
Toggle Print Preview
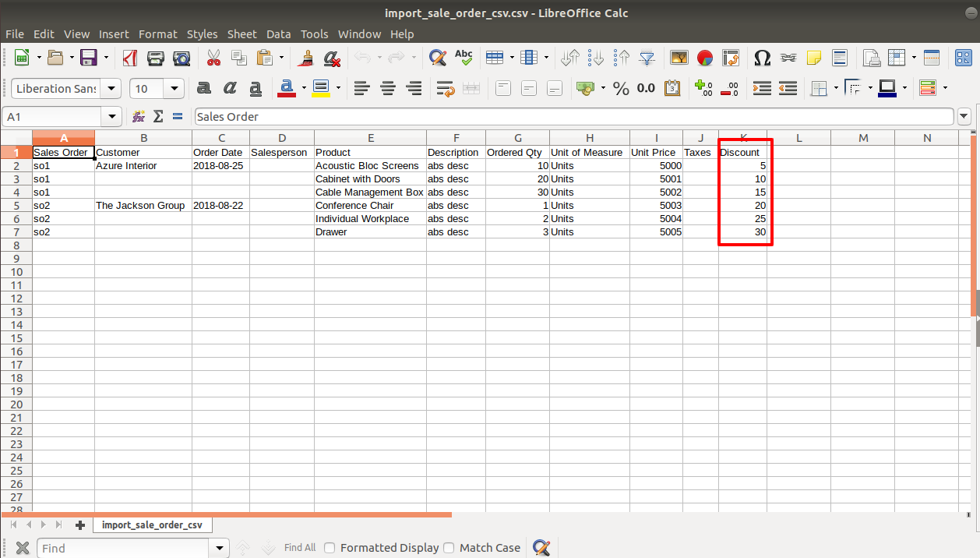pyautogui.click(x=182, y=58)
